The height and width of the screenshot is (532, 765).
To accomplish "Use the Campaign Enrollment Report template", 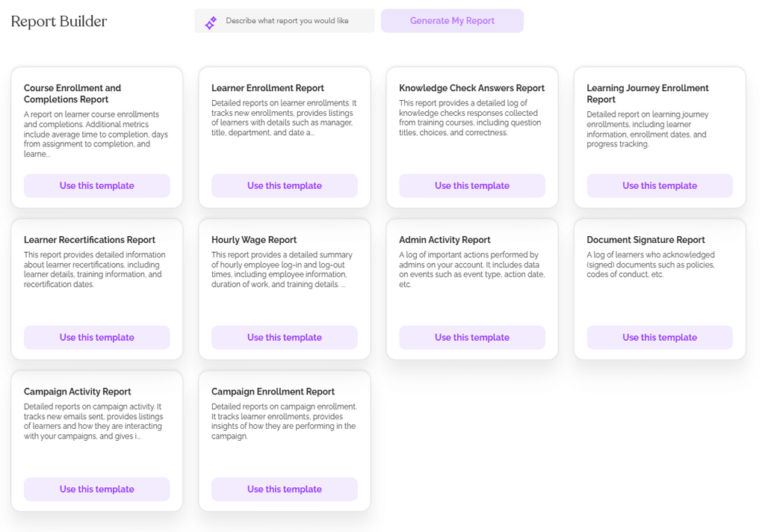I will tap(284, 489).
